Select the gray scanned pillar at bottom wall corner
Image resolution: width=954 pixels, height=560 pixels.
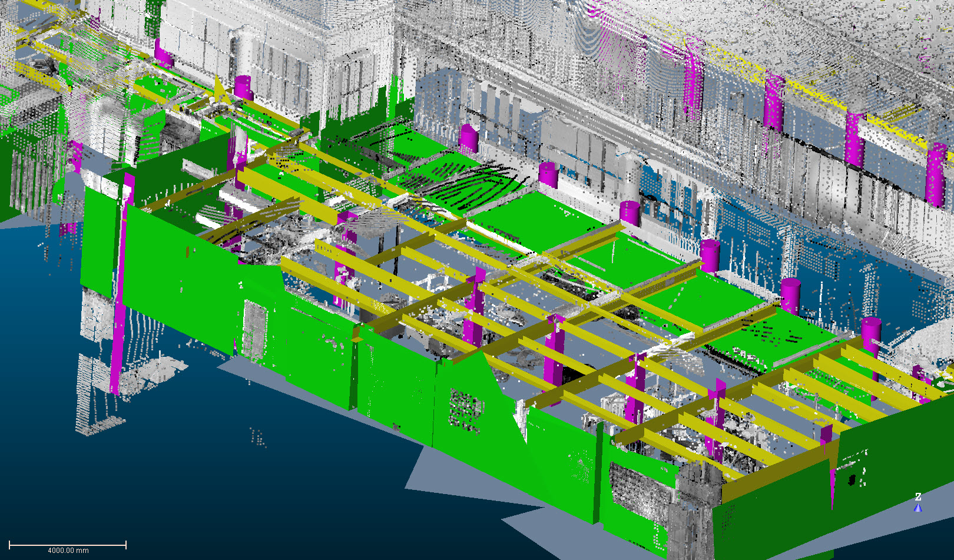click(695, 506)
